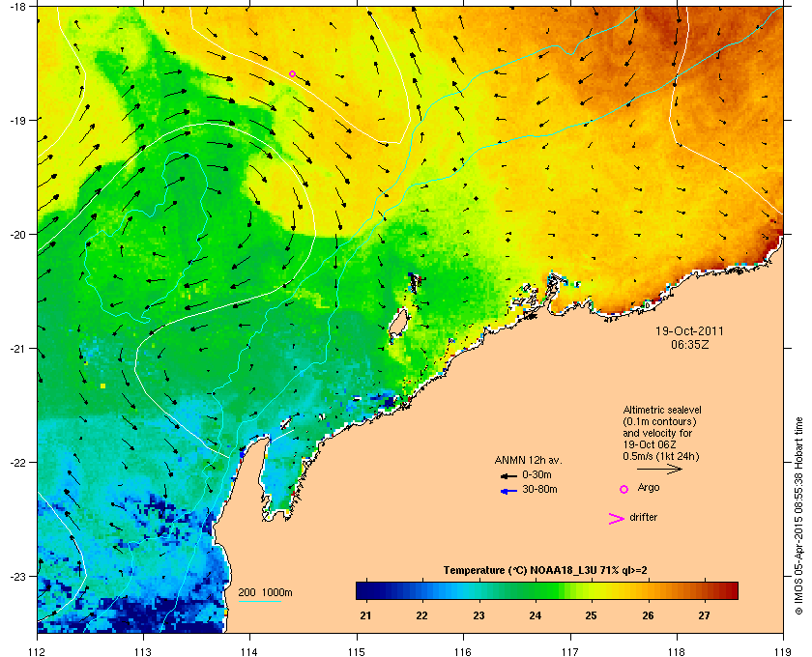812x657 pixels.
Task: Click the colorbar tick label 22
Action: [x=422, y=615]
